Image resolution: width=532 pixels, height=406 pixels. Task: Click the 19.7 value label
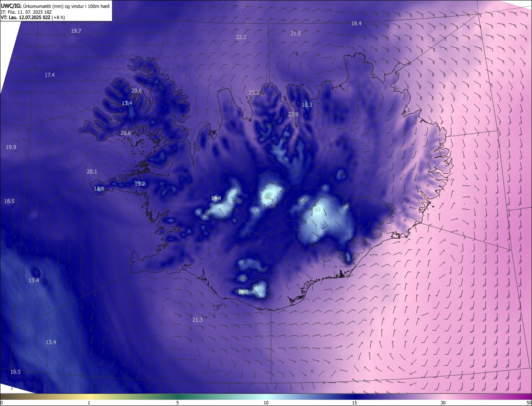[76, 31]
